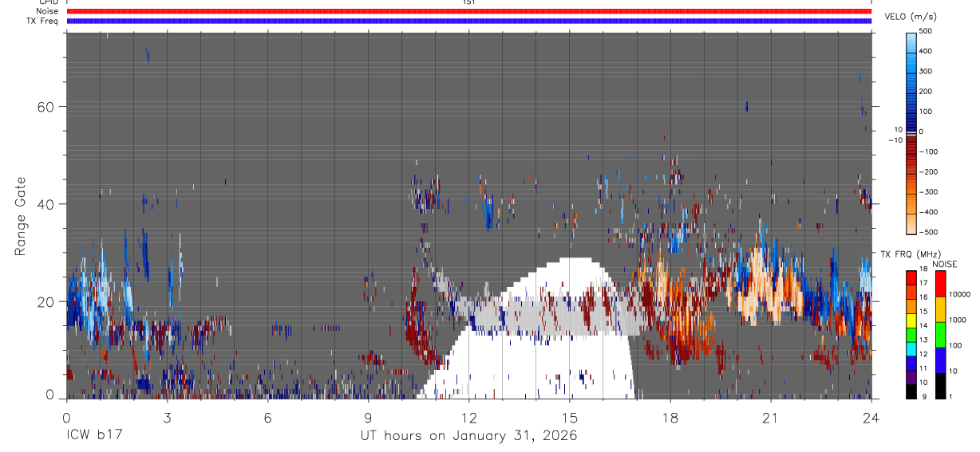Click the cyan segment of TX FRQ colorbar

911,348
